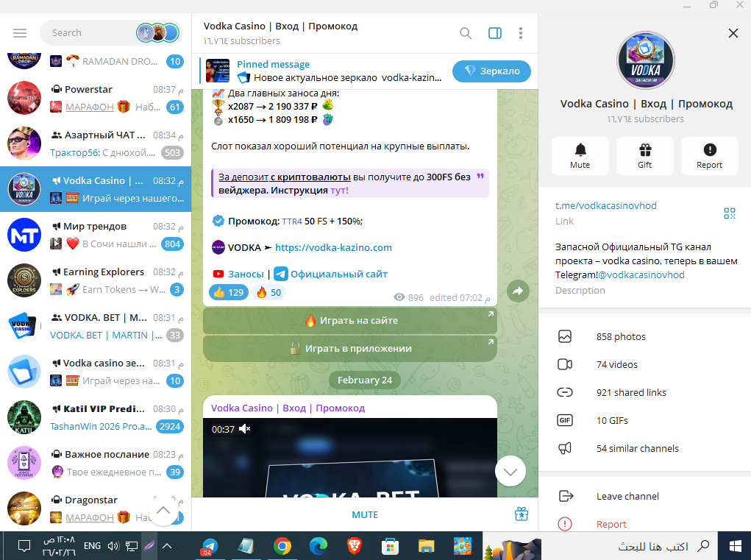Click scroll-to-top arrow in chat list
Image resolution: width=751 pixels, height=560 pixels.
(x=163, y=510)
